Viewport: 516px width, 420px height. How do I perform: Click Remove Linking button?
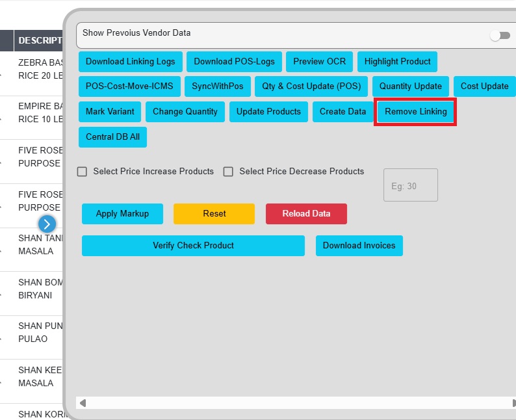point(416,112)
